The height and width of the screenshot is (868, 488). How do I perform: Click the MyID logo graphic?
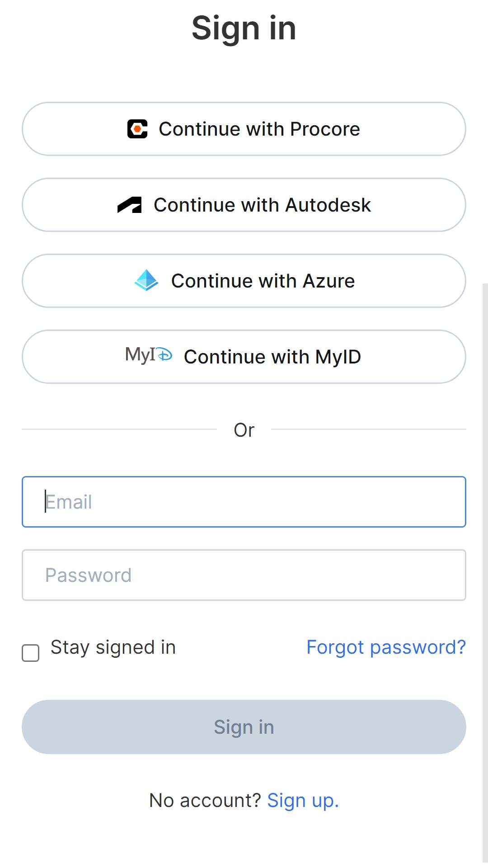pos(149,355)
